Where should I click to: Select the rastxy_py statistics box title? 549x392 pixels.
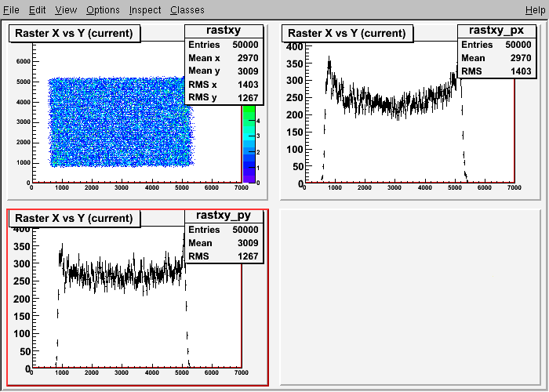point(224,216)
